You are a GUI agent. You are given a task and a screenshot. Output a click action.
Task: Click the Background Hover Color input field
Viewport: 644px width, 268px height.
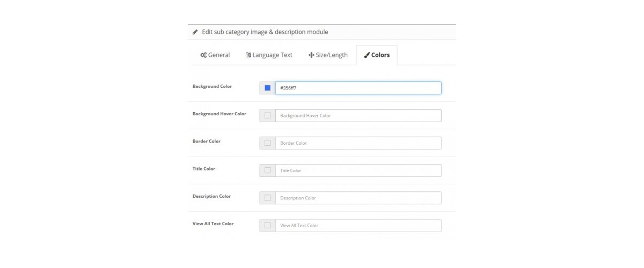coord(358,115)
